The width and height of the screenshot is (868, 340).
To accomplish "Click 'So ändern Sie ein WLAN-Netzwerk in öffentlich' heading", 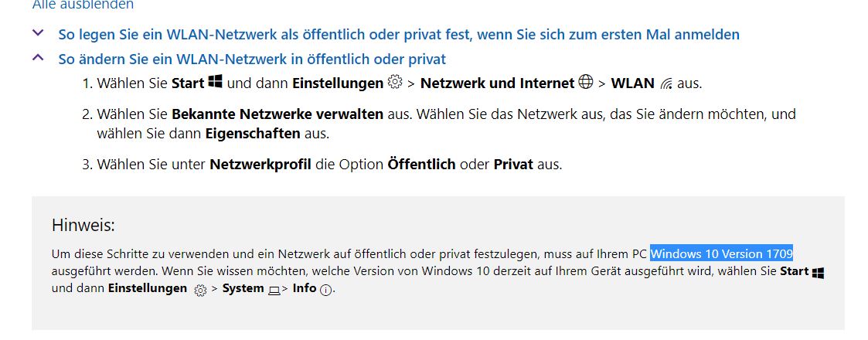I will pos(253,59).
